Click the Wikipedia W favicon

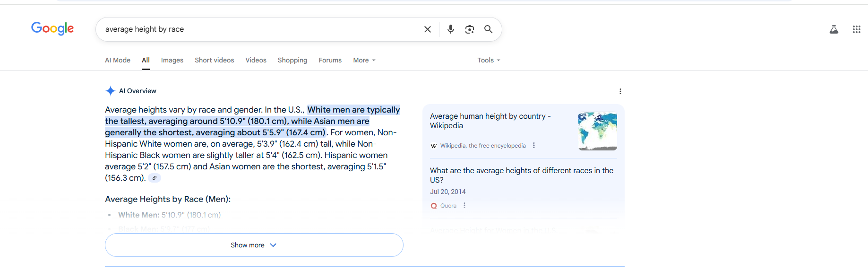click(434, 146)
